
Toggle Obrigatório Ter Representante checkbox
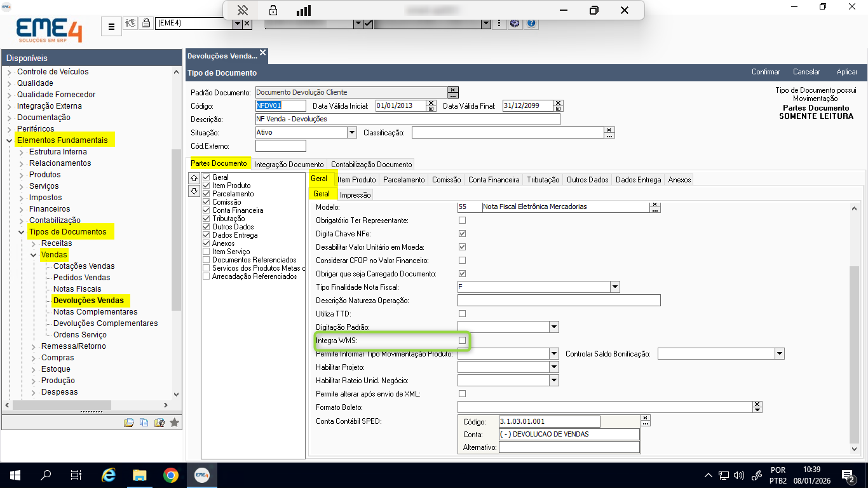pos(462,220)
